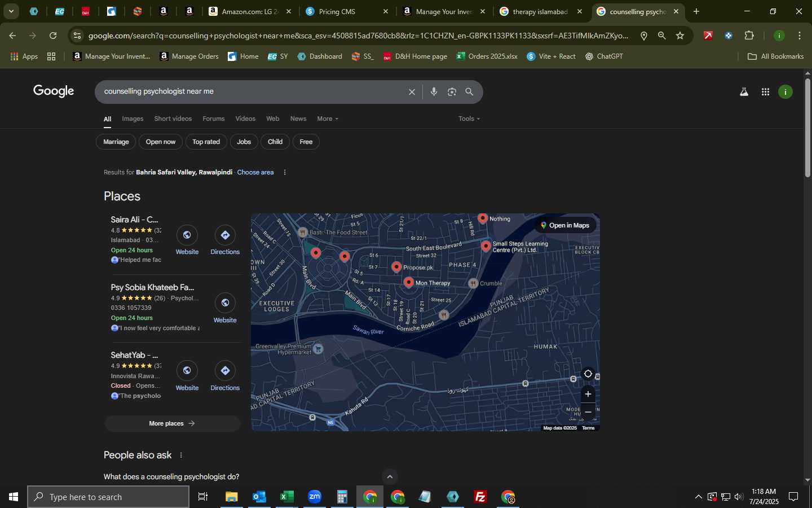Click the Chrome address bar URL

pyautogui.click(x=358, y=36)
